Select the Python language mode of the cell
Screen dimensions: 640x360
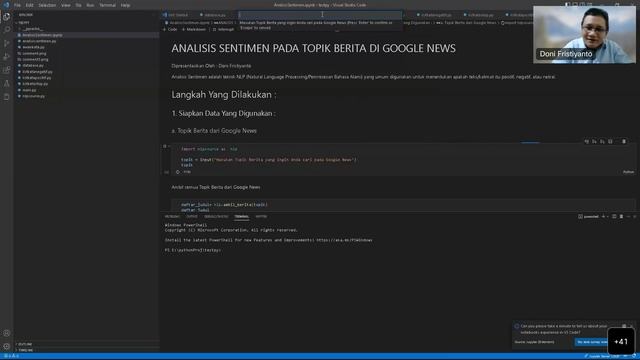[628, 172]
